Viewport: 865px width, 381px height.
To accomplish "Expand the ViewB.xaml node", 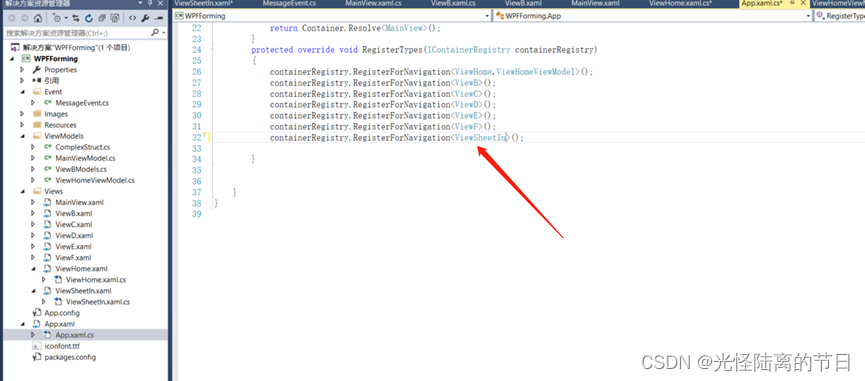I will tap(33, 213).
